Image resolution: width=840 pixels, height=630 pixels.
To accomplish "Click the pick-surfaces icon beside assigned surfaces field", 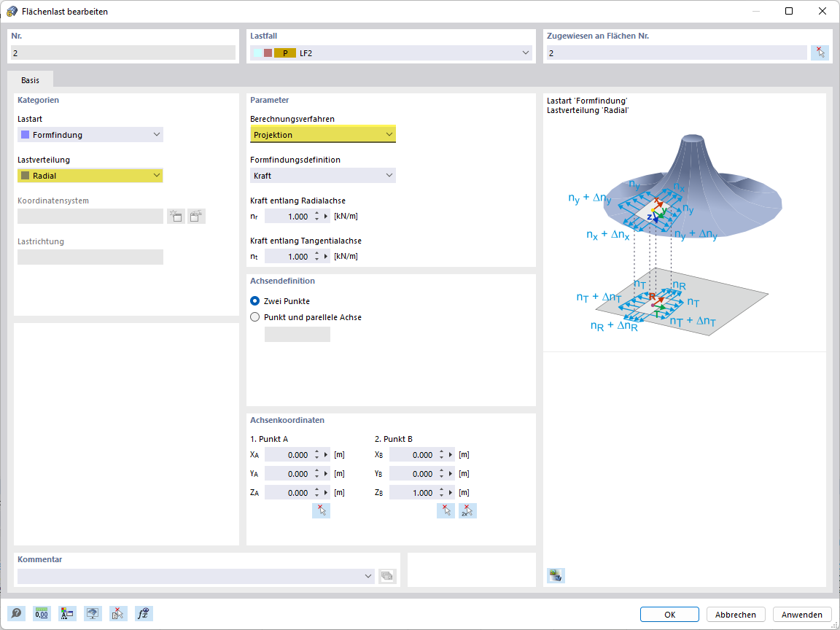I will 820,52.
